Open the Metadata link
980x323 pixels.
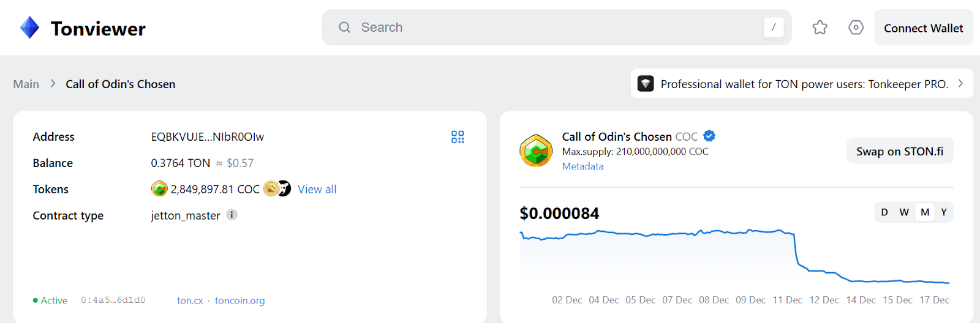582,166
